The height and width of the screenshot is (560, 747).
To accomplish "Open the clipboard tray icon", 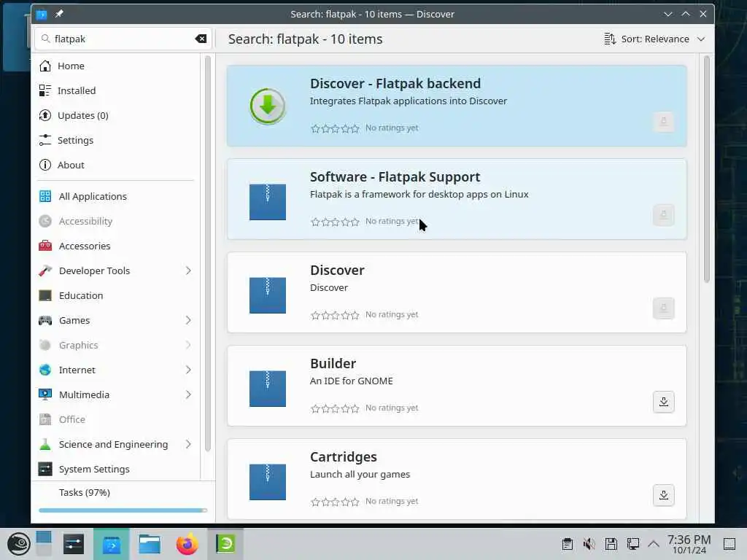I will pyautogui.click(x=567, y=544).
